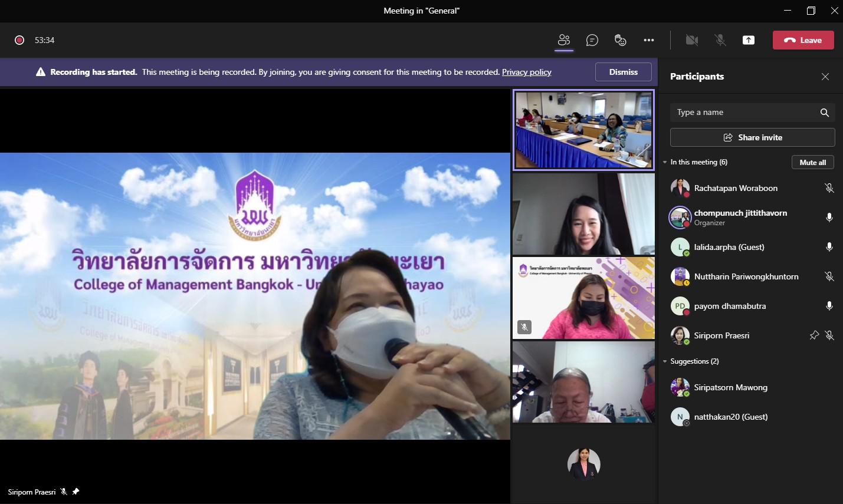Toggle the camera on

pyautogui.click(x=692, y=40)
